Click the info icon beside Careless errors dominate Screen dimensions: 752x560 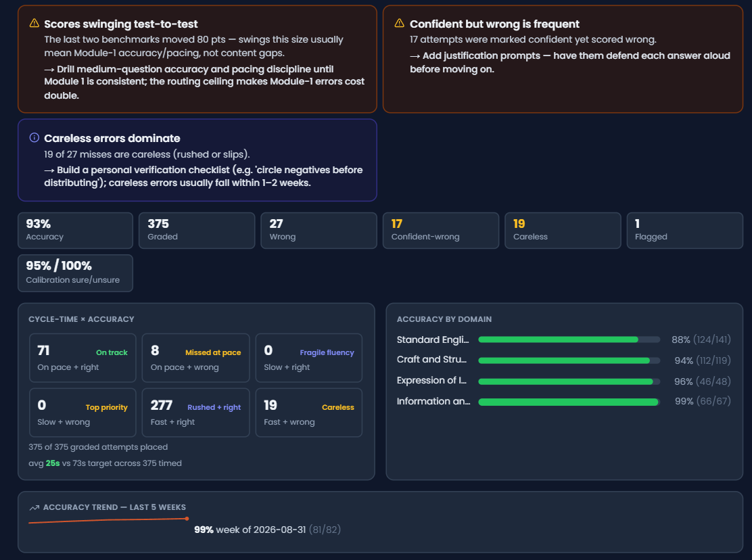pos(34,137)
